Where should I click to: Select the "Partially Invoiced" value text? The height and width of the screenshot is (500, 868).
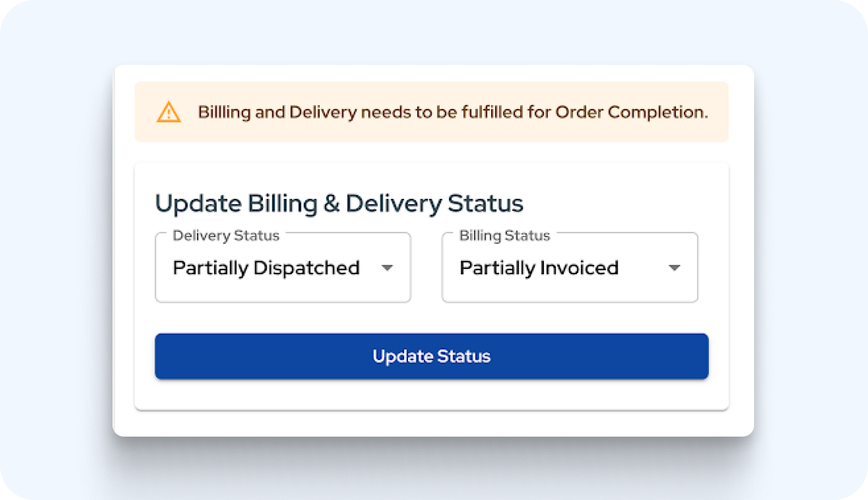pos(539,268)
